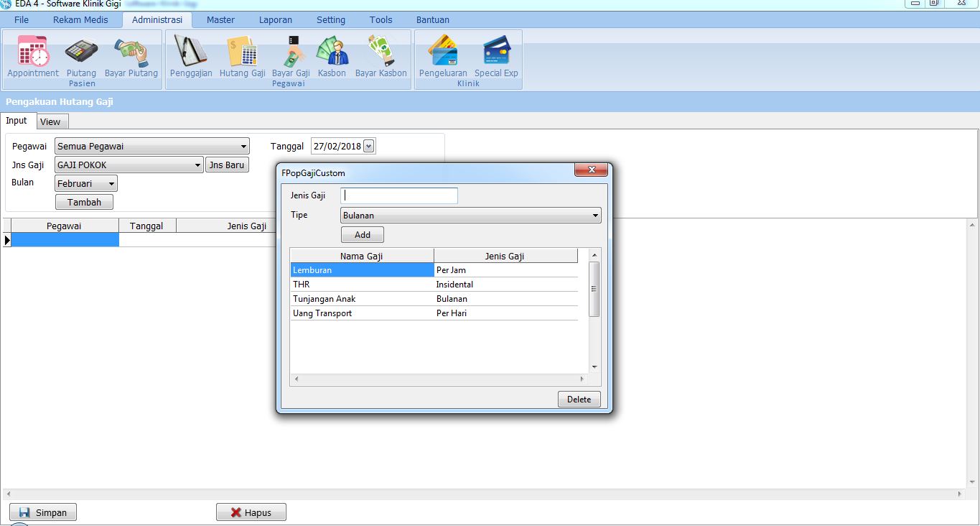This screenshot has width=980, height=526.
Task: Switch to the Master ribbon tab
Action: (x=220, y=19)
